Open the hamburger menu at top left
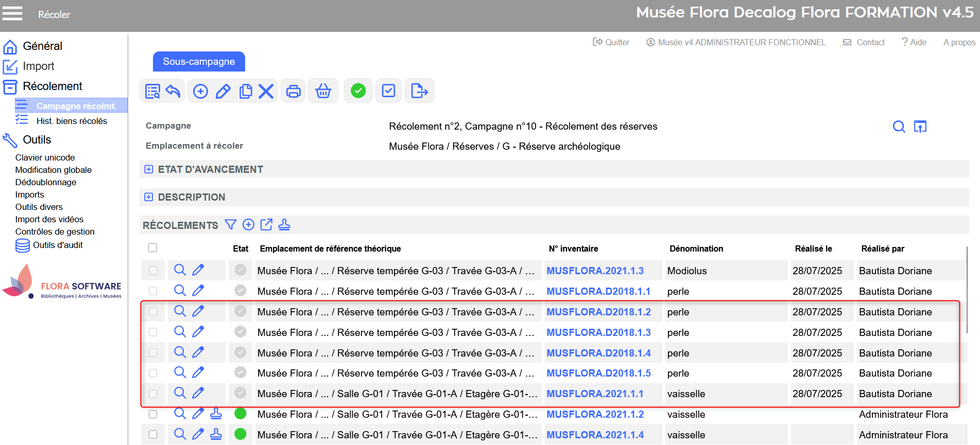Viewport: 980px width, 445px height. click(x=12, y=13)
